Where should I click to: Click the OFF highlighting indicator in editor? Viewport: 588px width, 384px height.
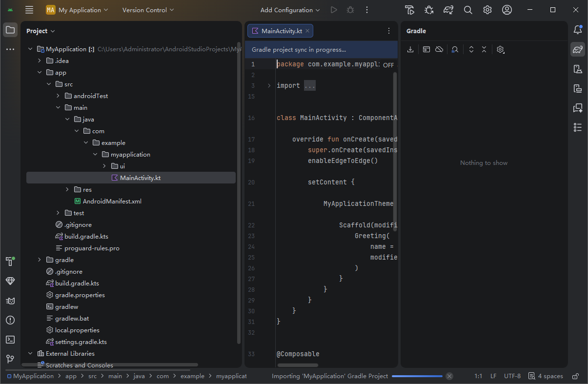pyautogui.click(x=388, y=65)
